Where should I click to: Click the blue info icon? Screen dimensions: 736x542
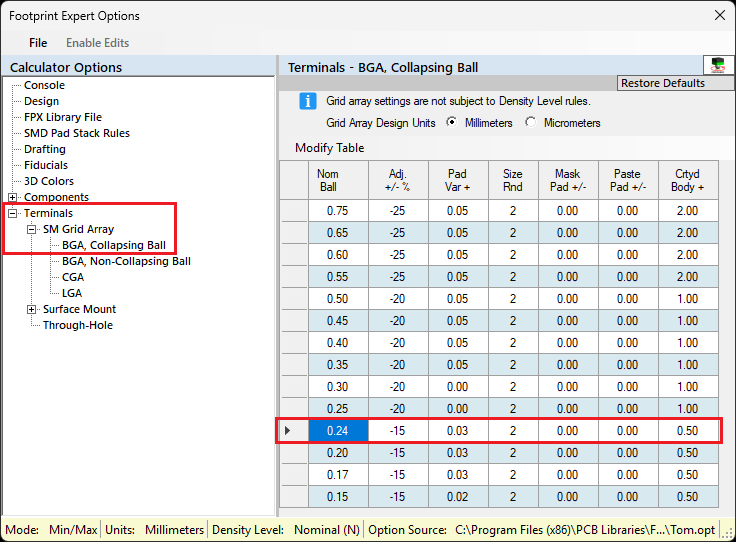click(x=308, y=101)
